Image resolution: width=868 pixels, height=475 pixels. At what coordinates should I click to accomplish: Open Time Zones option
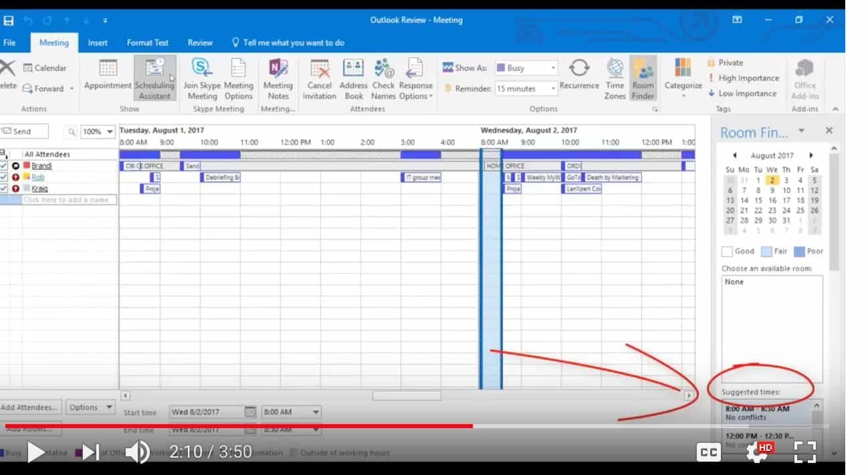click(x=615, y=78)
